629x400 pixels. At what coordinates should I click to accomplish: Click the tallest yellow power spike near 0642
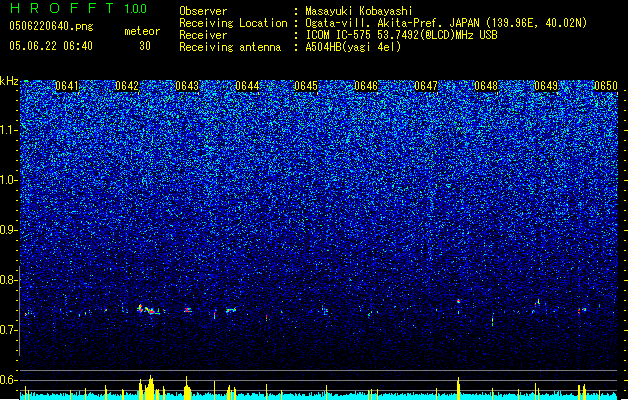pos(150,388)
